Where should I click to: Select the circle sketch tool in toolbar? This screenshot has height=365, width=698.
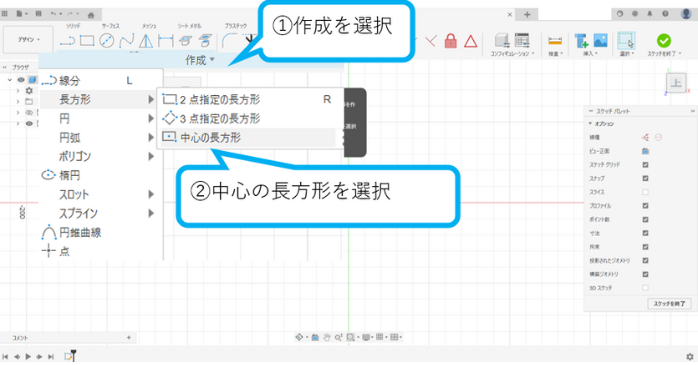[x=107, y=41]
